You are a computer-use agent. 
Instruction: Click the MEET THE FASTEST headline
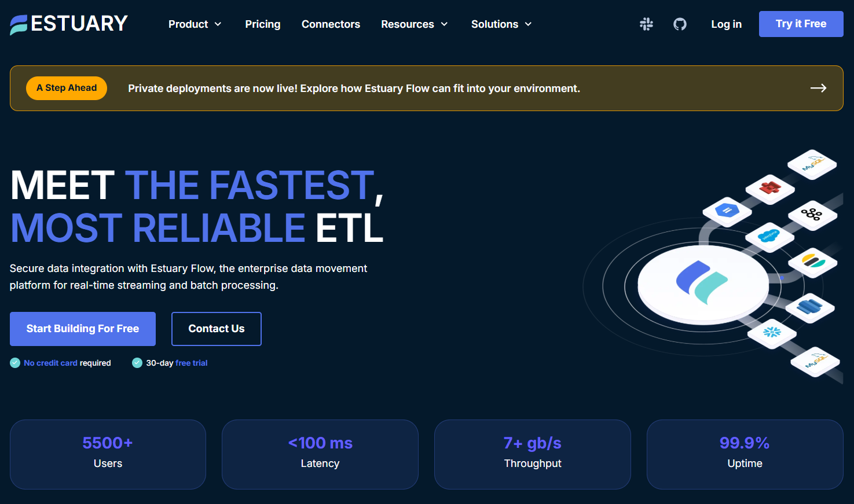click(x=197, y=185)
